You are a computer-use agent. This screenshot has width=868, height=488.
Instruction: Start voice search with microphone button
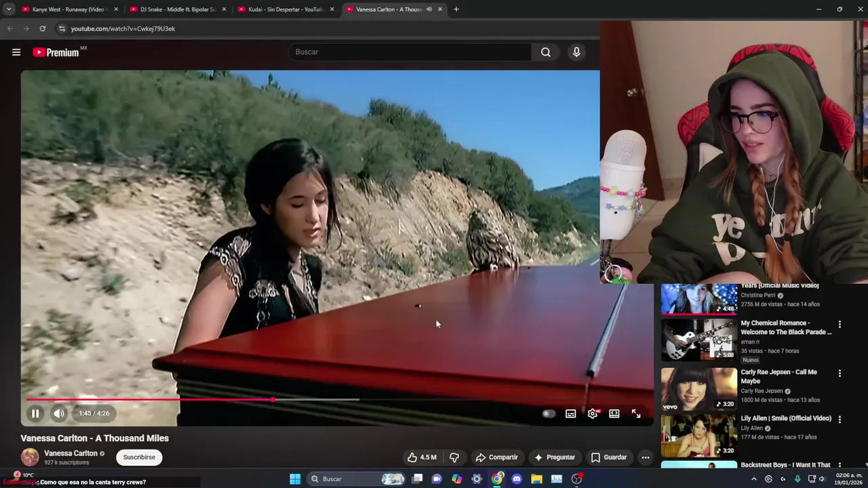(576, 52)
